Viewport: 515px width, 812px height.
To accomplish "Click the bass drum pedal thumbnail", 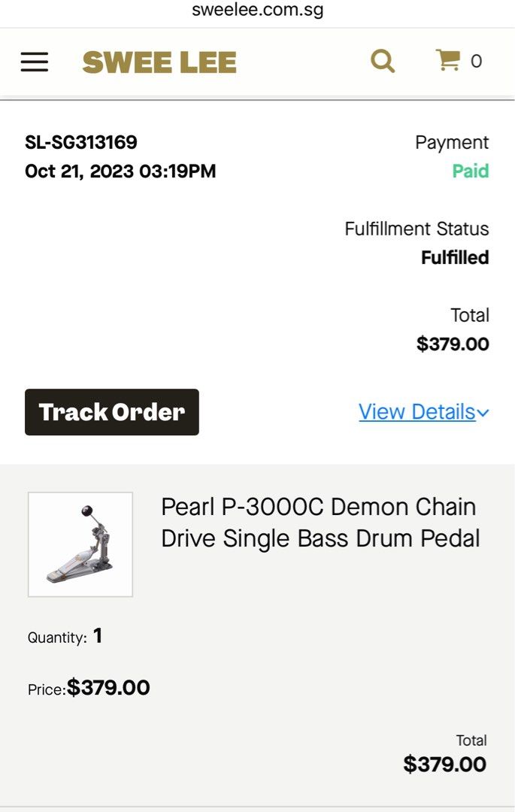I will (80, 543).
